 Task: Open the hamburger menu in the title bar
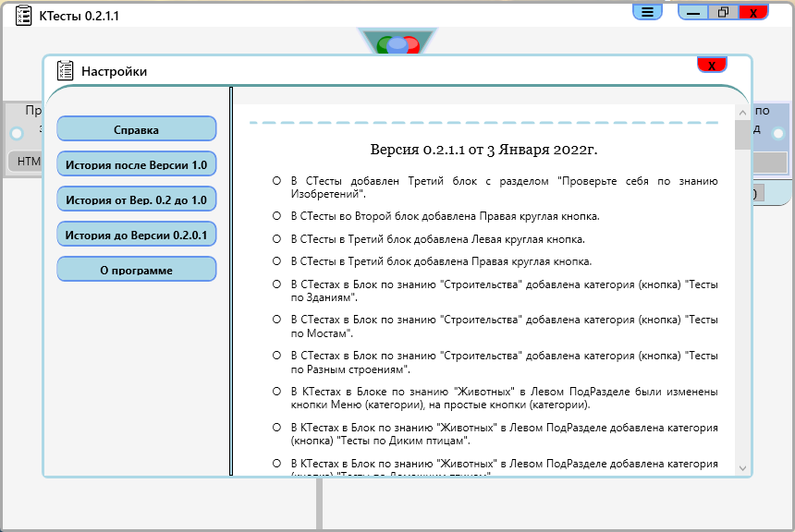click(647, 12)
